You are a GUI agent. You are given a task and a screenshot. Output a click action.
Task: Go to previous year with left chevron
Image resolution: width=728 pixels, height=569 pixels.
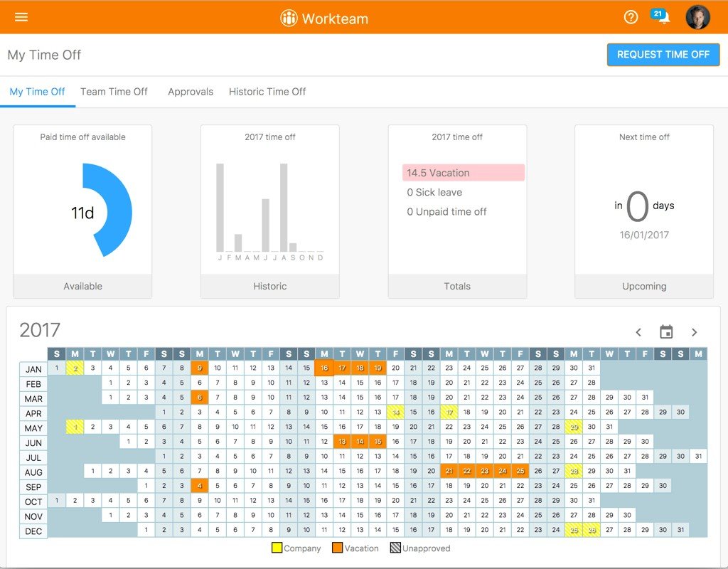click(x=638, y=332)
